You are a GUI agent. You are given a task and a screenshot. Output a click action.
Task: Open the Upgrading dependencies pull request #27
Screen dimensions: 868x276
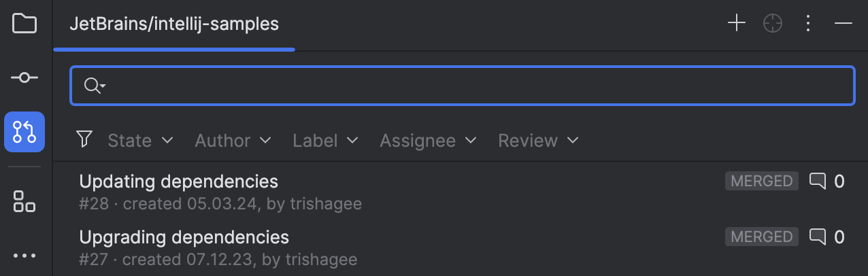pos(184,237)
